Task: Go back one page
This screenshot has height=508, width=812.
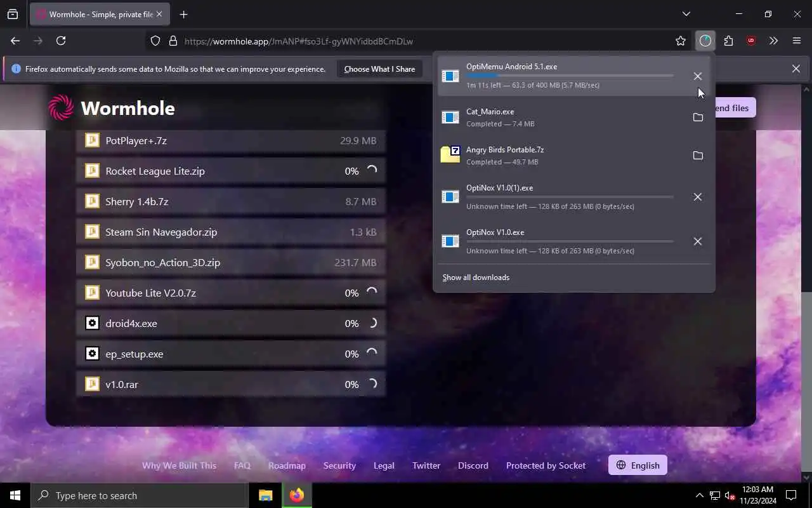Action: click(15, 41)
